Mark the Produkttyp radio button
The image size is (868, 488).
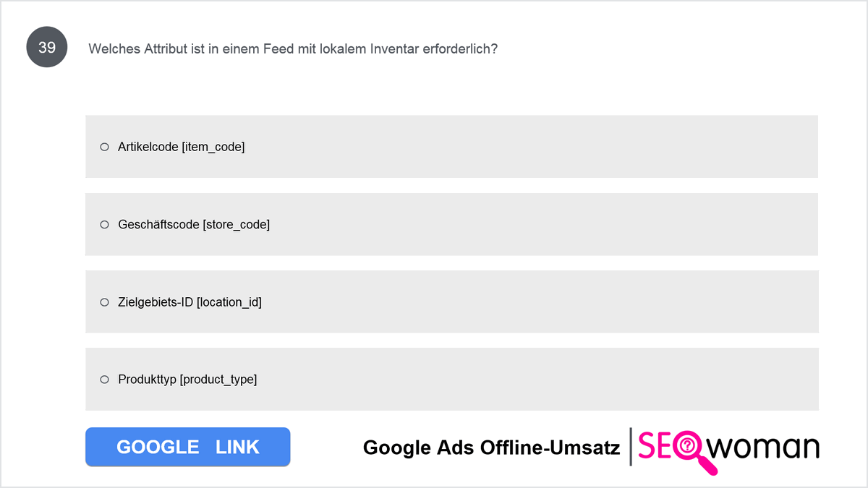pos(104,380)
